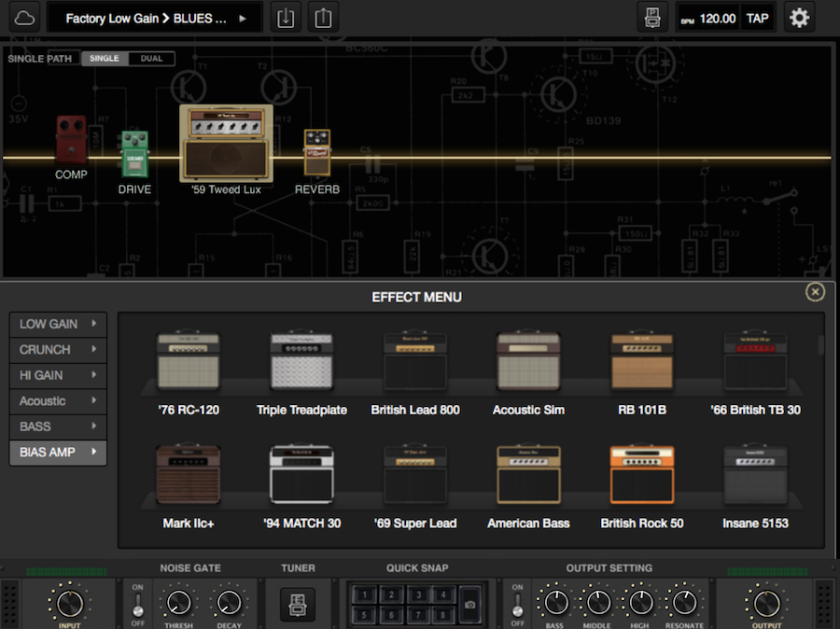Choose the '94 MATCH 30 amp
Screen dimensions: 840x629
click(301, 474)
